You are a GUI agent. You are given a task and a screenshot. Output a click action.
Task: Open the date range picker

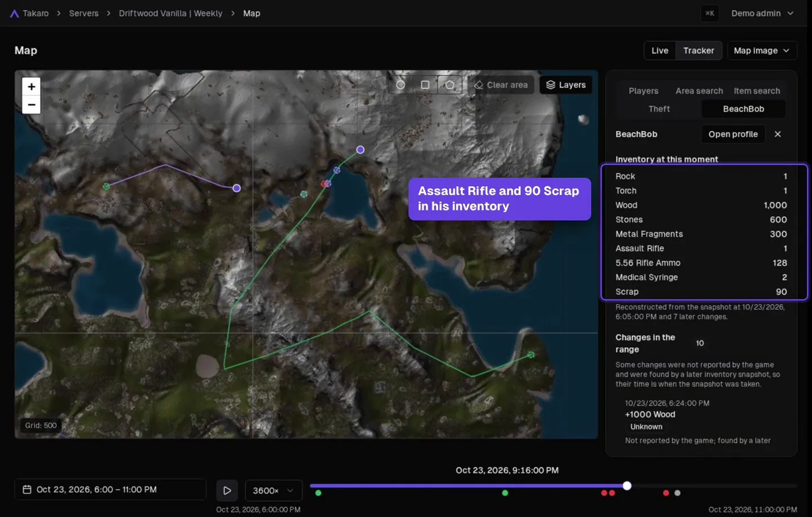click(x=111, y=489)
